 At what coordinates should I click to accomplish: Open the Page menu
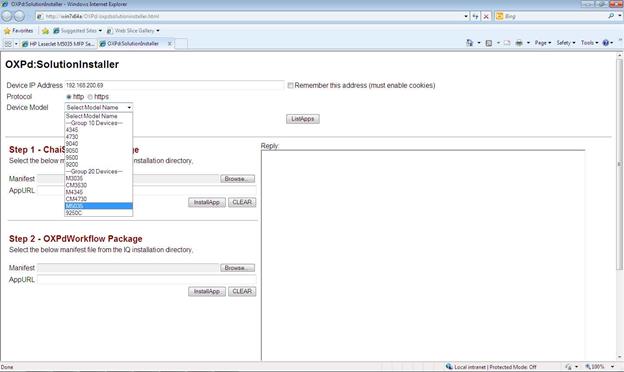pyautogui.click(x=543, y=43)
